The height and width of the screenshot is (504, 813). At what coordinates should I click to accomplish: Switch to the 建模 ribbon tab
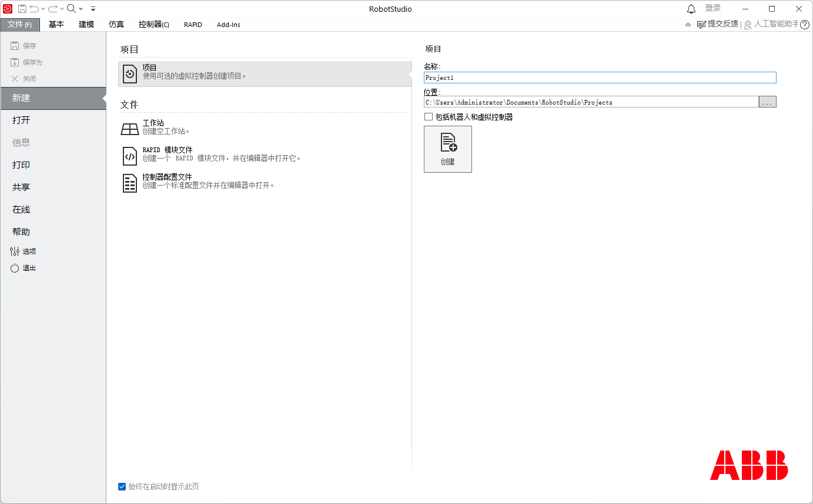86,25
